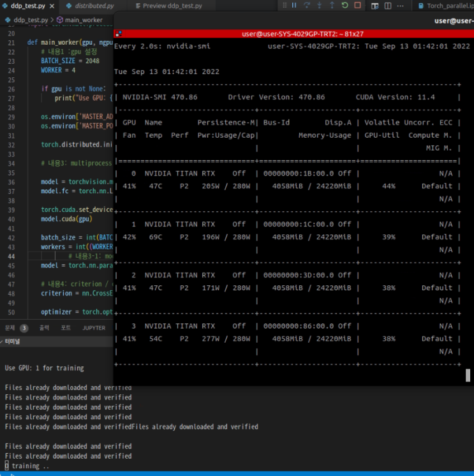Stop the debug session
The height and width of the screenshot is (476, 474).
(357, 6)
